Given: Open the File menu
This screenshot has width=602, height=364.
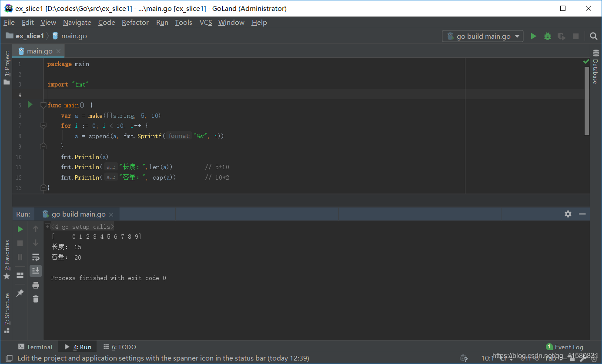Looking at the screenshot, I should [9, 22].
